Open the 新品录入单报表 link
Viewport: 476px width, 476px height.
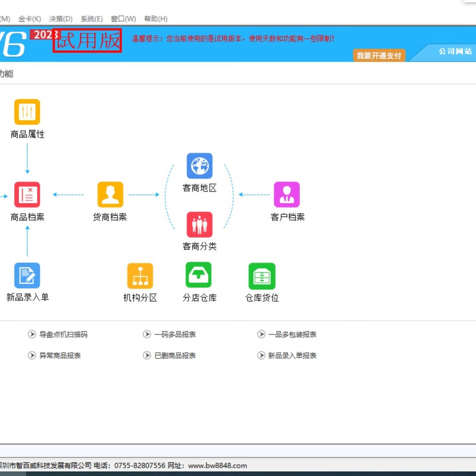click(x=292, y=355)
